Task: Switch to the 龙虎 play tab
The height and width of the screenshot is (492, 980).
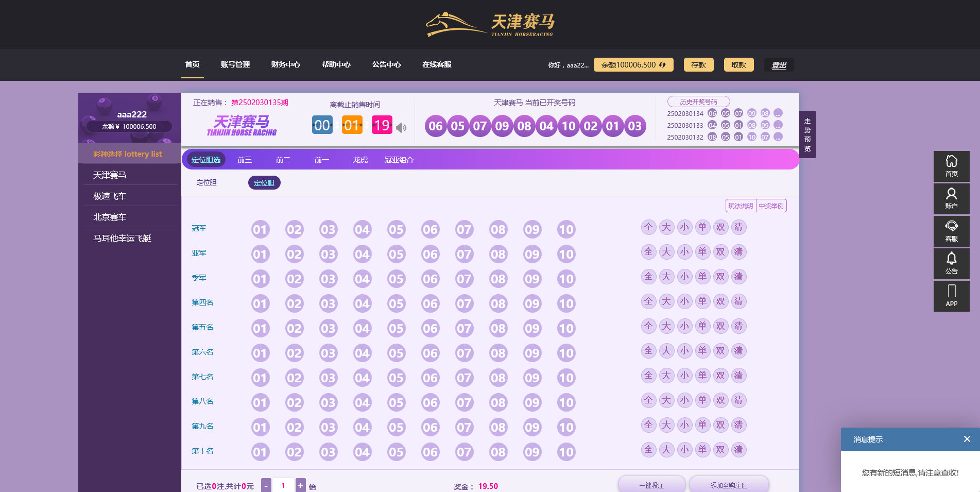Action: (360, 160)
